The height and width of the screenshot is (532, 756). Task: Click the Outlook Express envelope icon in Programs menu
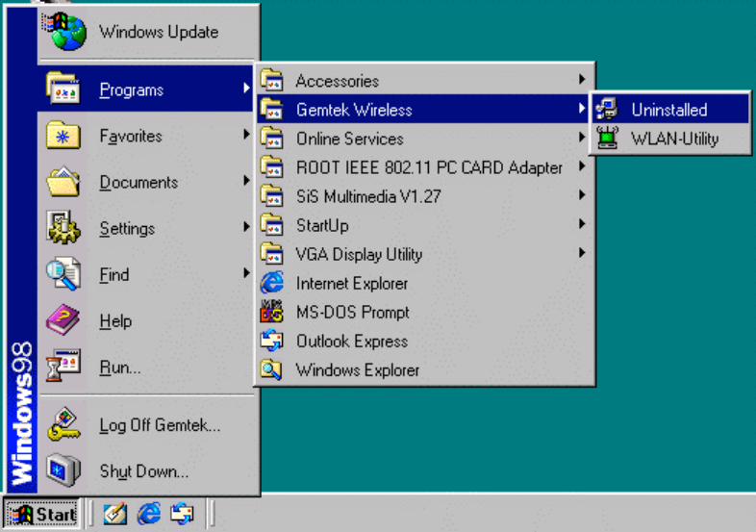[272, 341]
